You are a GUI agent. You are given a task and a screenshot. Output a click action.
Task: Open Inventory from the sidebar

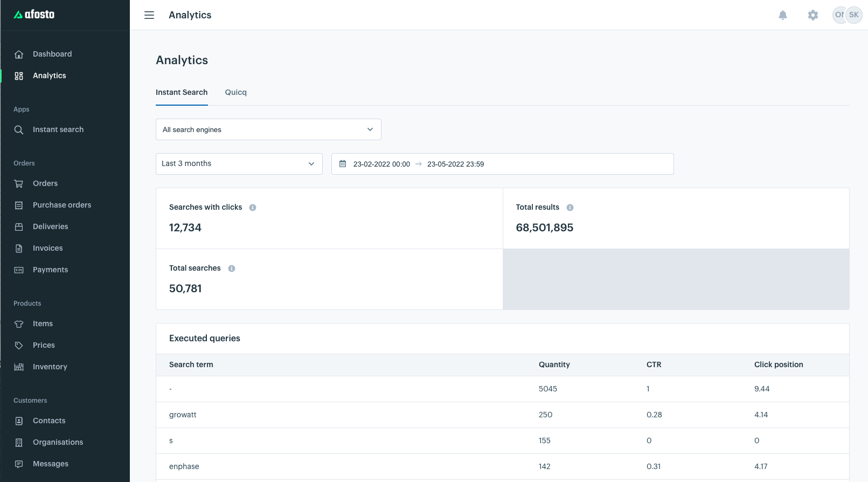tap(50, 367)
